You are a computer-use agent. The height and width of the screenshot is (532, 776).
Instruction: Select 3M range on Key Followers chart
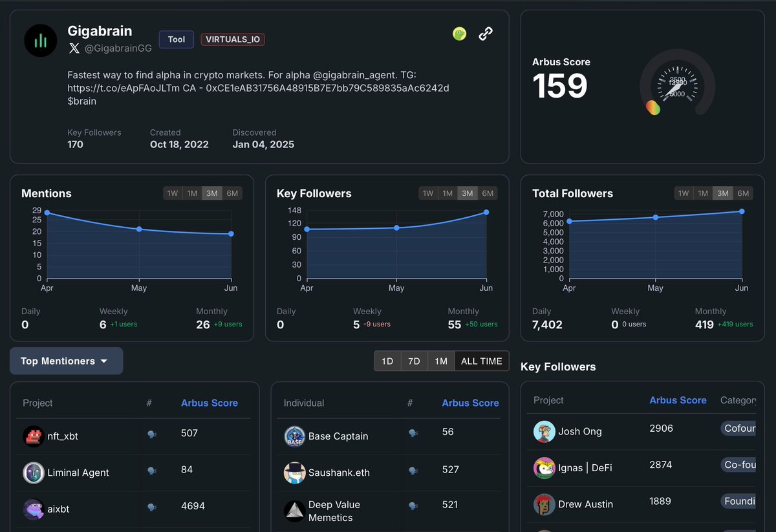click(x=468, y=193)
